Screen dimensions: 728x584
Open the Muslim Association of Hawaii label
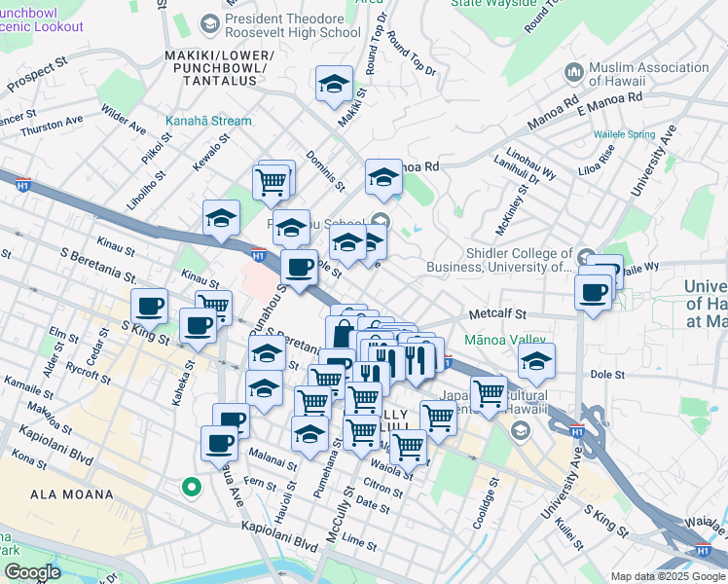[x=648, y=74]
